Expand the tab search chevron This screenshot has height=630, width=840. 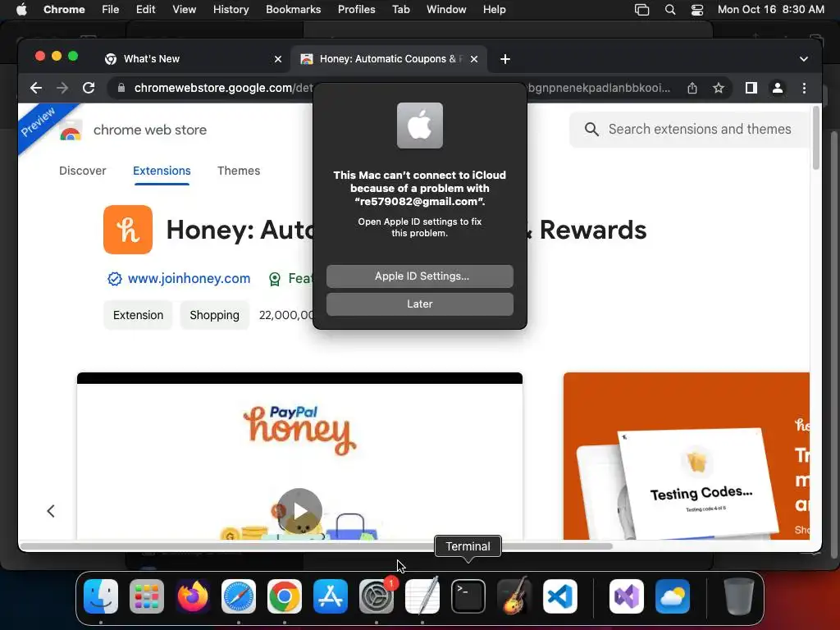804,59
